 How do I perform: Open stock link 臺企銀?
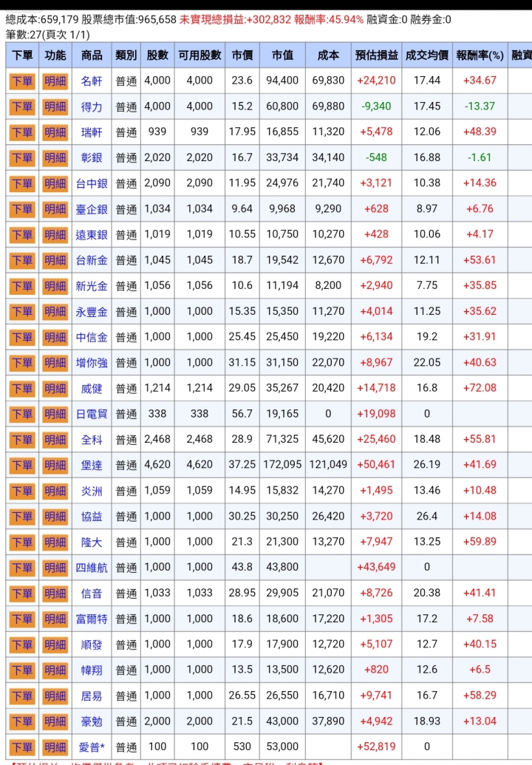point(92,209)
